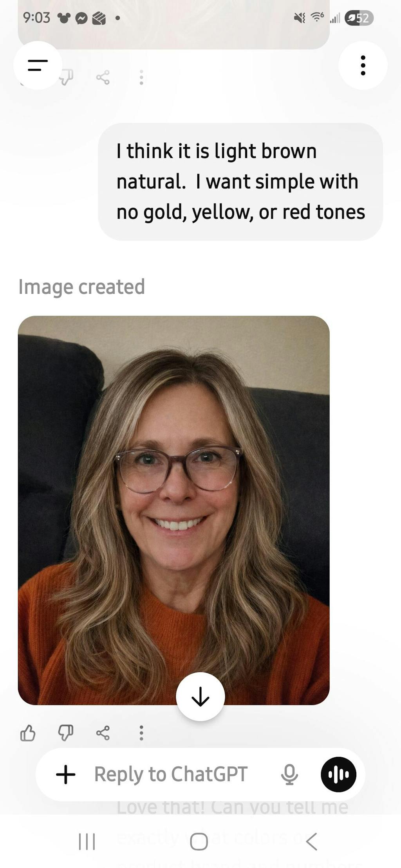Open the sidebar menu button
The image size is (401, 868).
38,65
